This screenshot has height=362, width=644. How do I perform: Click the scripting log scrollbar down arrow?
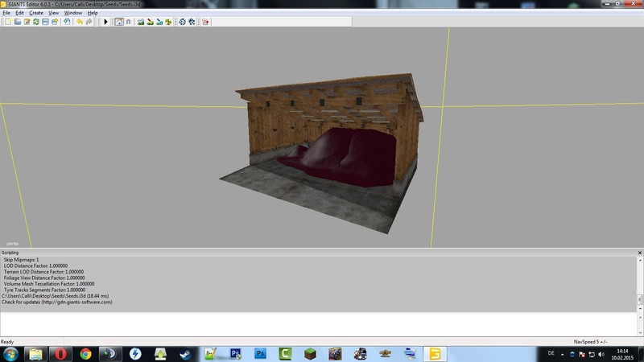[640, 307]
